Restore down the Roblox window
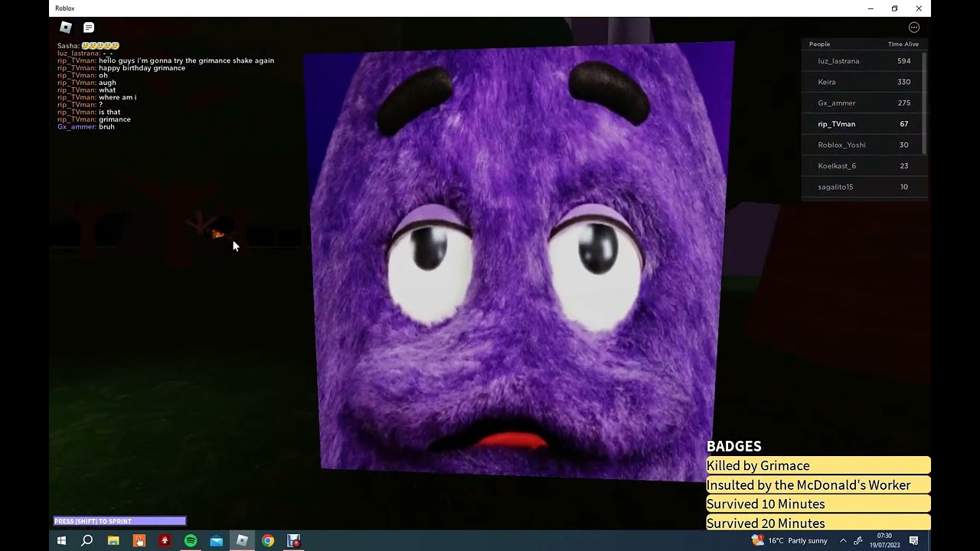980x551 pixels. coord(894,8)
